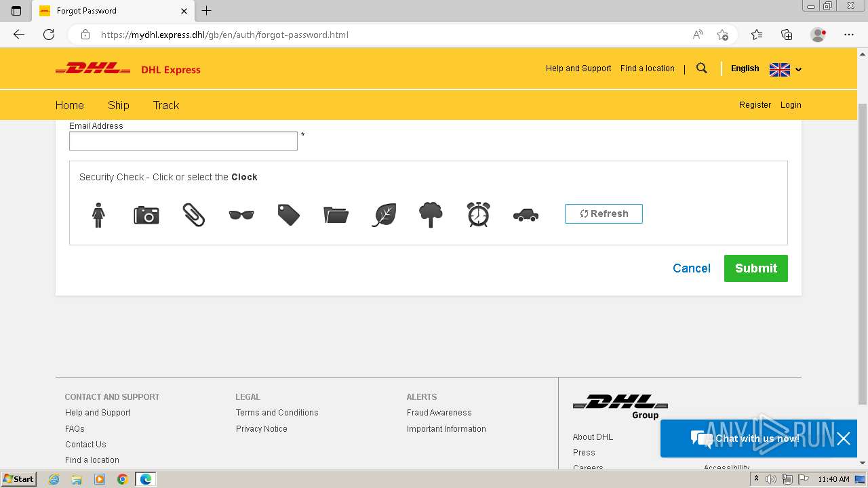868x488 pixels.
Task: Open the Ship menu item
Action: (119, 105)
